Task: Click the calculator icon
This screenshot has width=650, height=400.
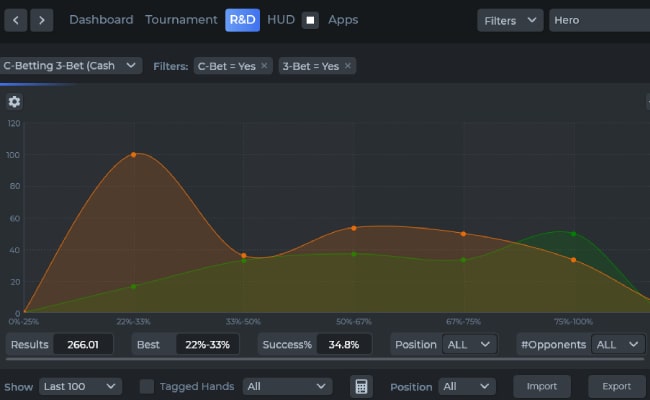Action: coord(361,386)
